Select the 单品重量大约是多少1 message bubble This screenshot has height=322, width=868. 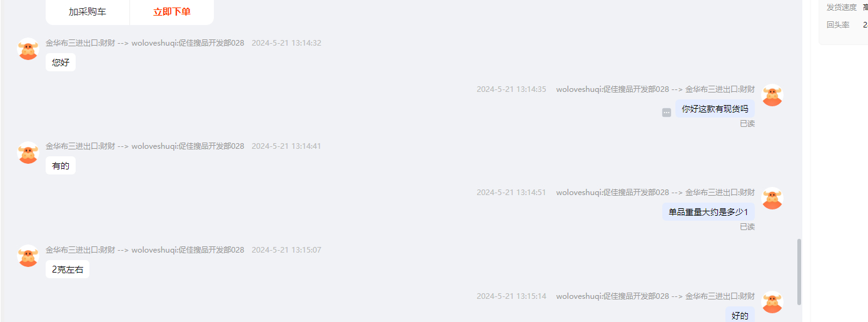709,212
